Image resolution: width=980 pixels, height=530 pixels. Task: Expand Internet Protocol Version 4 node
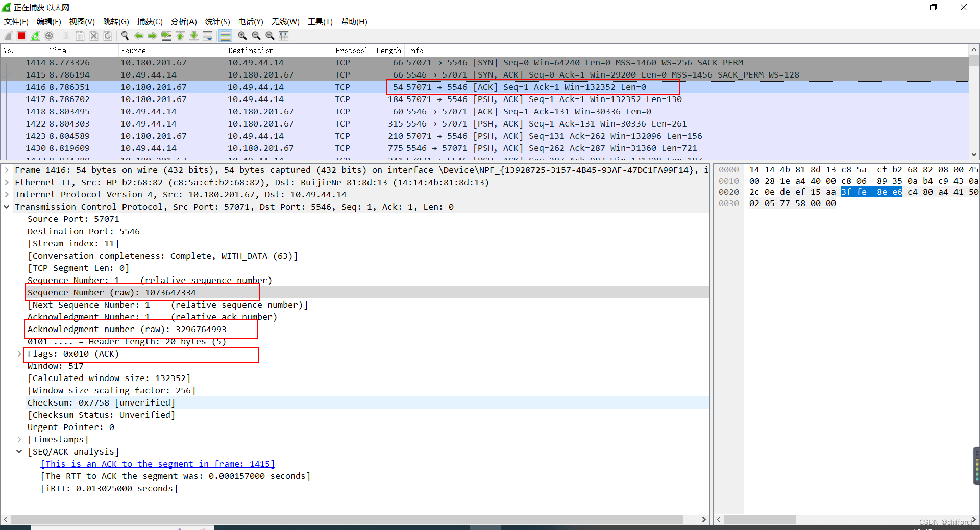point(7,194)
